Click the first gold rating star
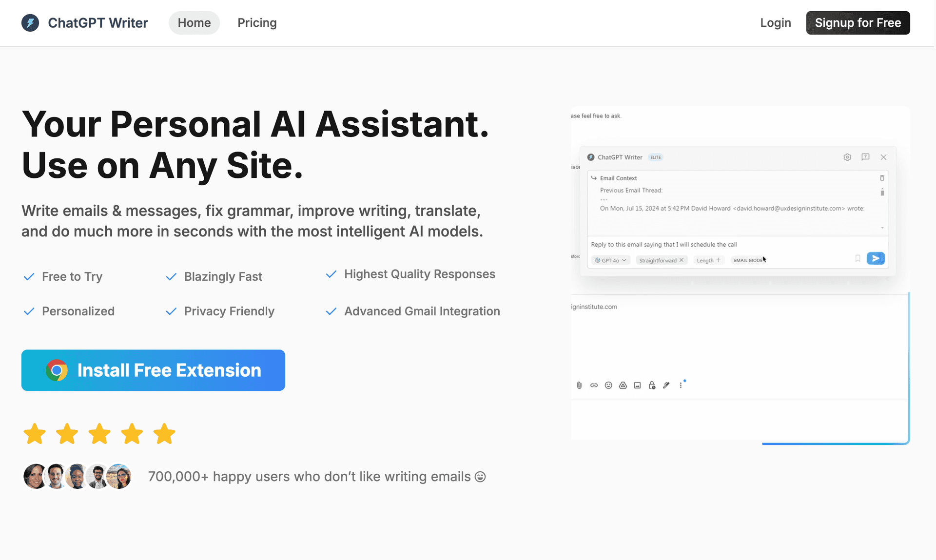This screenshot has height=560, width=936. pyautogui.click(x=35, y=434)
